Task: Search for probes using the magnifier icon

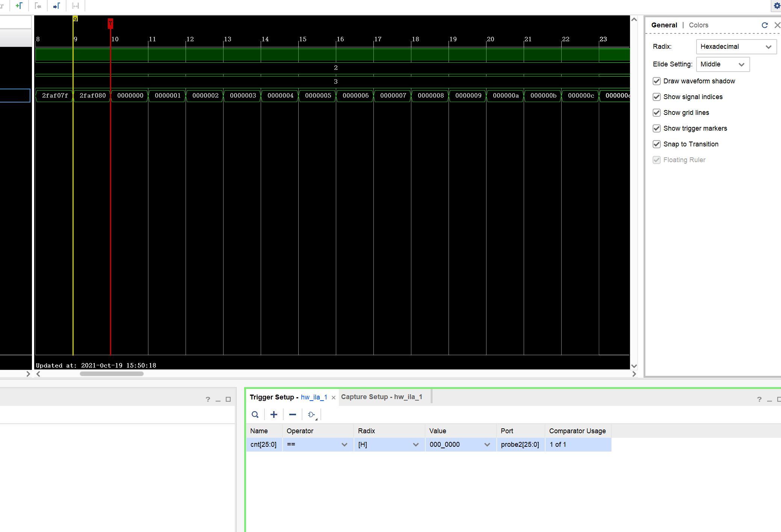Action: [x=255, y=414]
